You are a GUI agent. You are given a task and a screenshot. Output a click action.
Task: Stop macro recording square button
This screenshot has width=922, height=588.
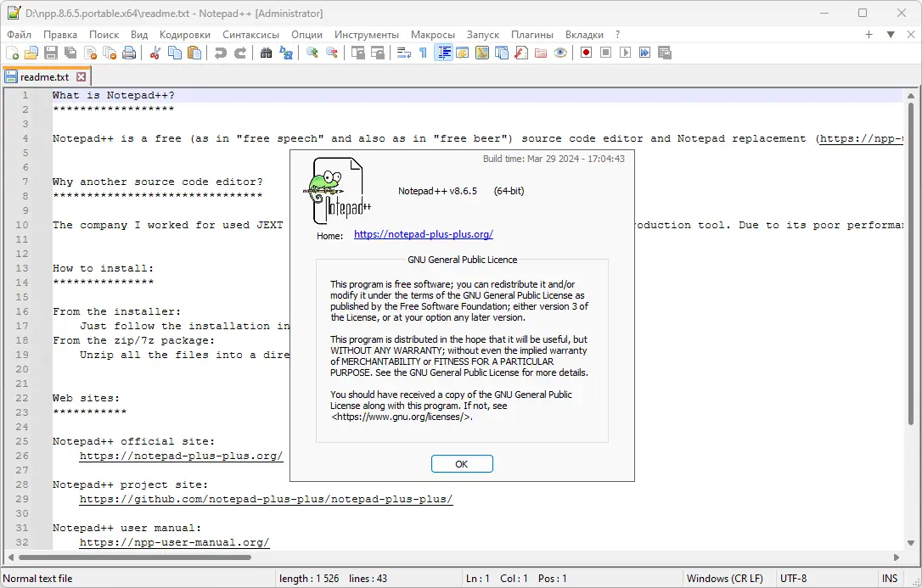(605, 53)
